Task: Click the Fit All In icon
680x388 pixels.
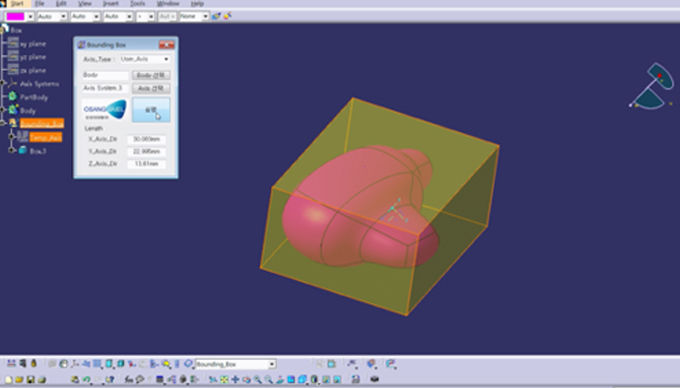Action: pyautogui.click(x=224, y=380)
